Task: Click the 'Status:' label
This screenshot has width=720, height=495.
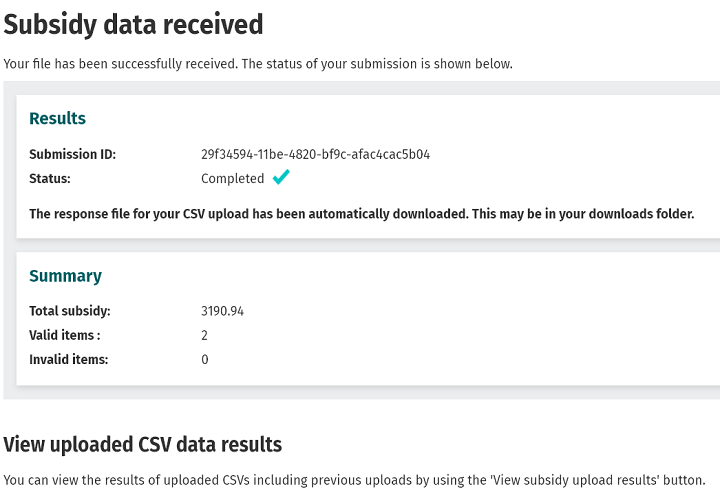Action: coord(50,179)
